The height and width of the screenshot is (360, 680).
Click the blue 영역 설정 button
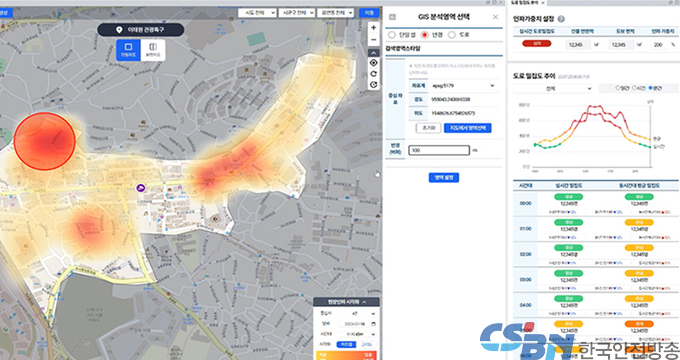click(x=444, y=177)
